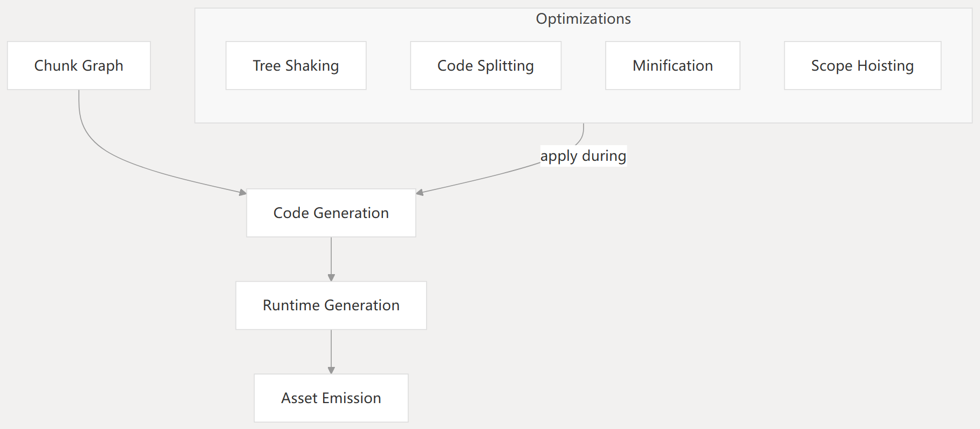Select the Code Generation node
Viewport: 980px width, 429px height.
331,213
